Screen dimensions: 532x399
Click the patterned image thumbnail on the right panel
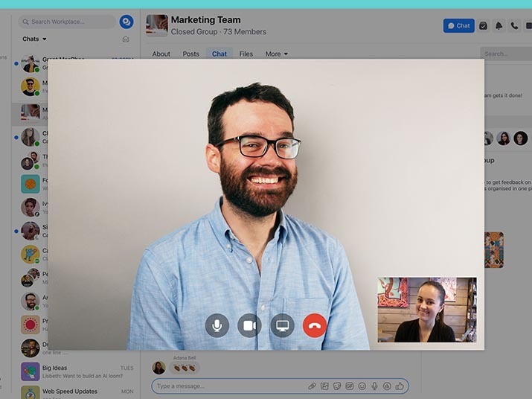pyautogui.click(x=494, y=250)
